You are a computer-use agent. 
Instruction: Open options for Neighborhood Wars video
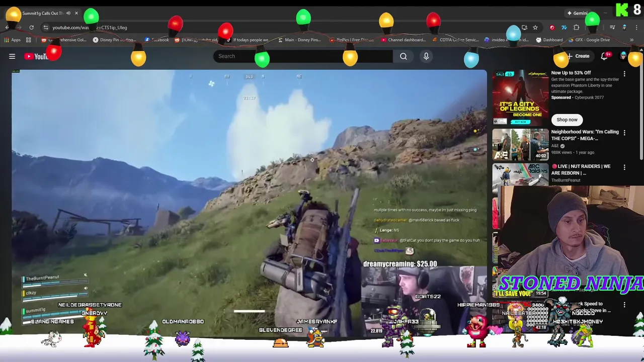coord(624,133)
